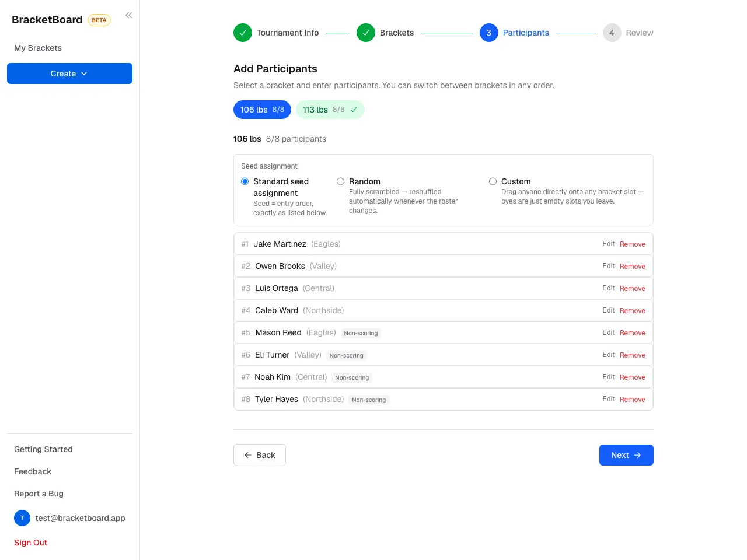Screen dimensions: 747x560
Task: Remove Caleb Ward from roster
Action: 633,311
